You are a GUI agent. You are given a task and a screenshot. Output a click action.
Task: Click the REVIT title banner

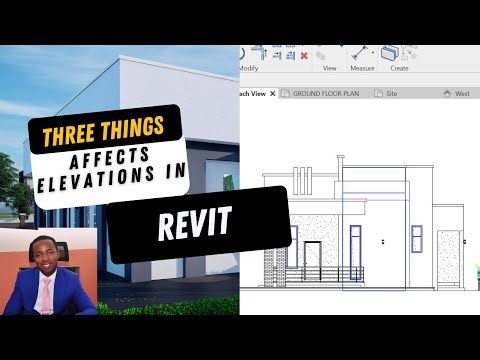click(x=198, y=225)
